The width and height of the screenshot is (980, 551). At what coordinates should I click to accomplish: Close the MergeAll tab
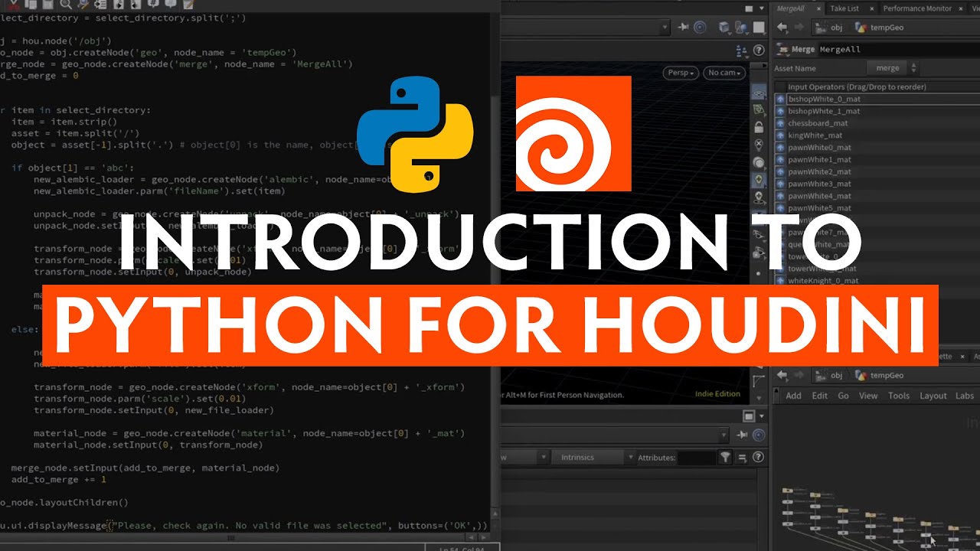818,8
